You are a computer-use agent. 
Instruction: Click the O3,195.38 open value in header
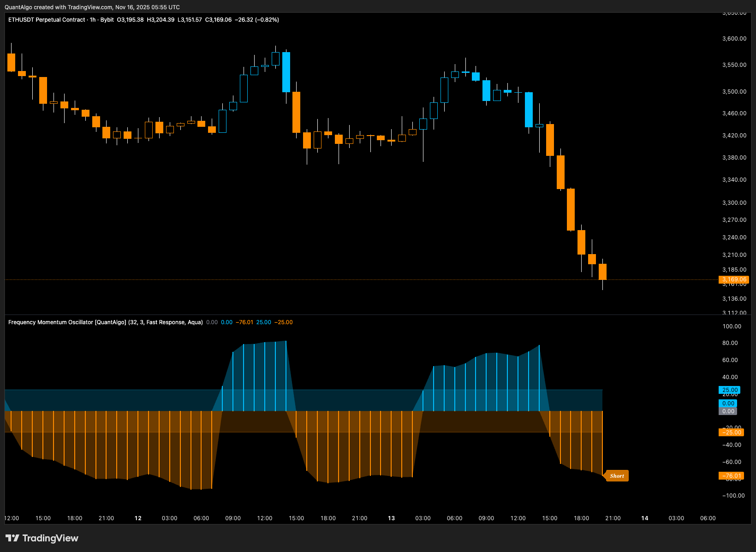point(130,20)
